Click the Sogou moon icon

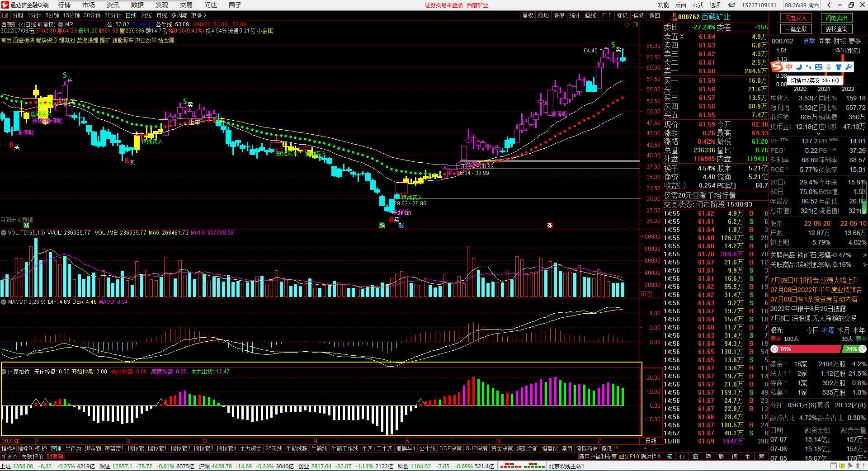pyautogui.click(x=799, y=67)
